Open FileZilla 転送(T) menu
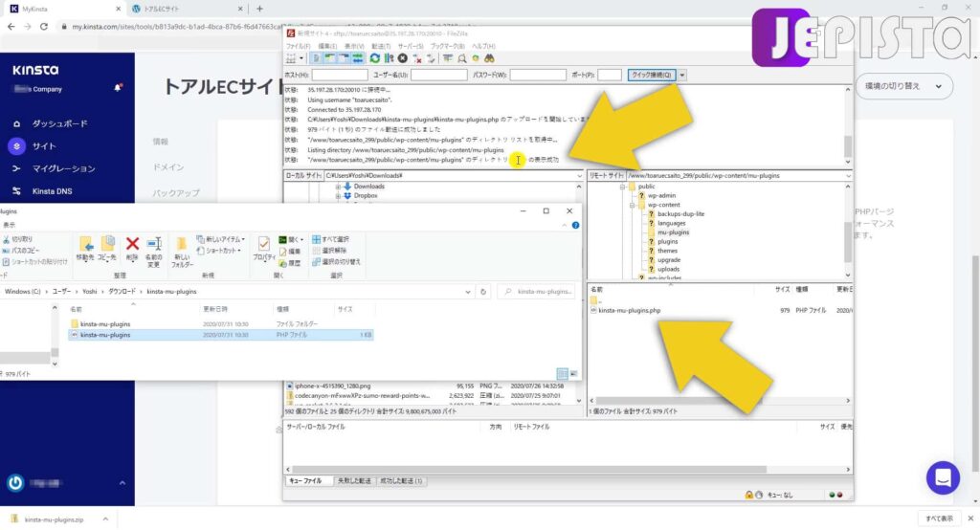The width and height of the screenshot is (980, 530). (381, 46)
